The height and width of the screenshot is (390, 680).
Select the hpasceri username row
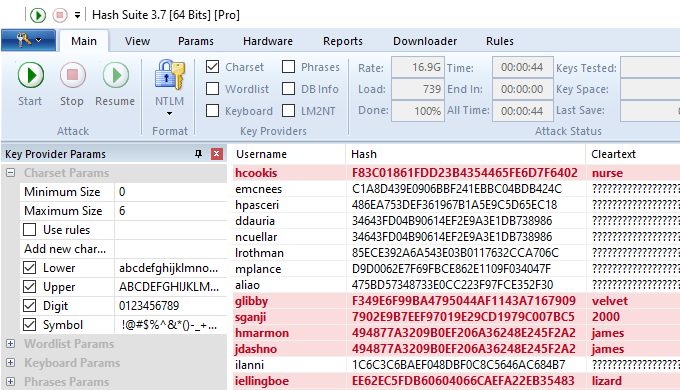[x=257, y=205]
